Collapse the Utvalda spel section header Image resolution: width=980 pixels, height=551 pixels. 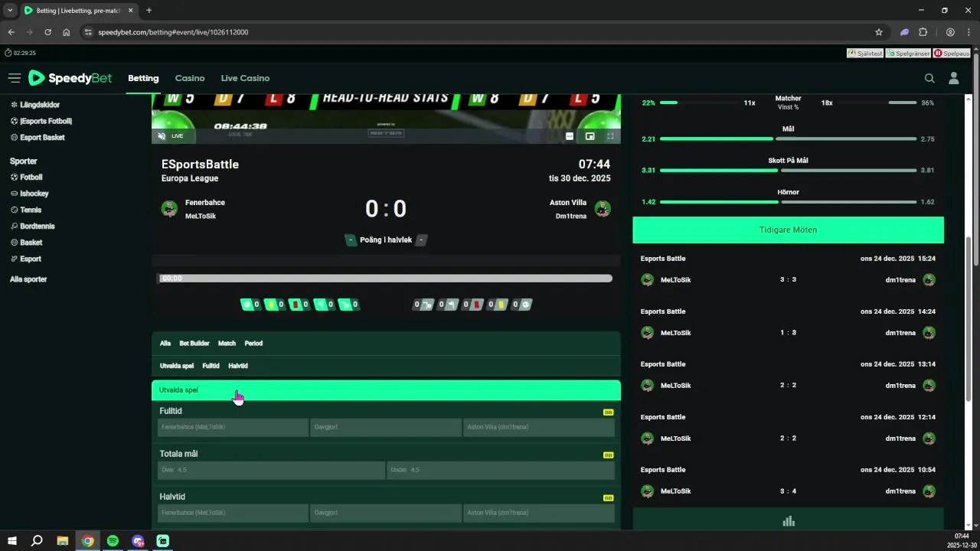pyautogui.click(x=386, y=390)
